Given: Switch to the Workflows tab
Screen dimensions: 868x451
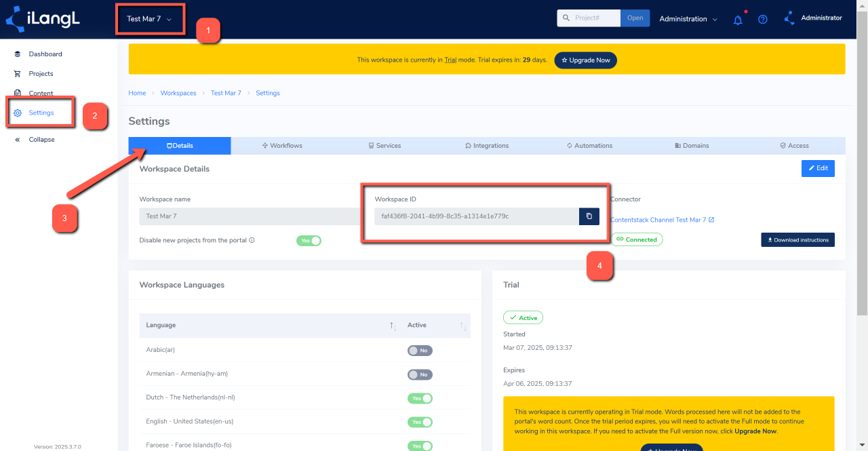Looking at the screenshot, I should click(282, 146).
